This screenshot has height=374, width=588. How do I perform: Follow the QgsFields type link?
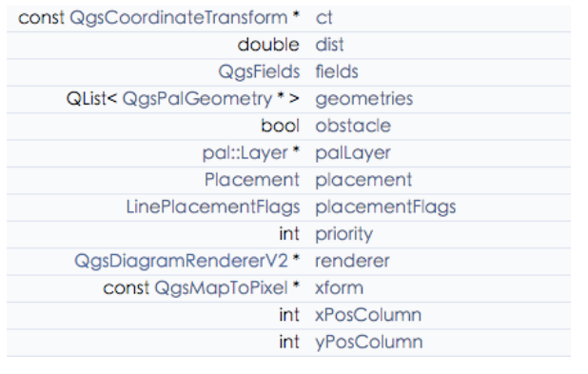259,71
